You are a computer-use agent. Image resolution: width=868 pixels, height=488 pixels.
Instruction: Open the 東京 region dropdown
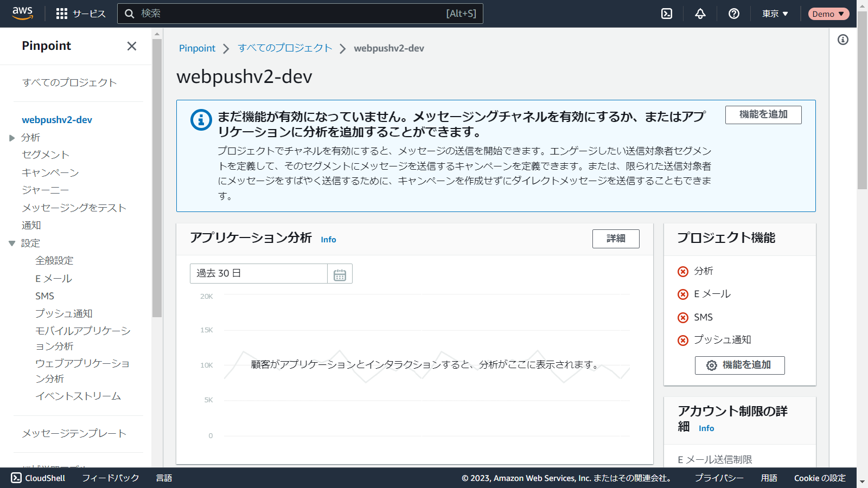pos(775,14)
